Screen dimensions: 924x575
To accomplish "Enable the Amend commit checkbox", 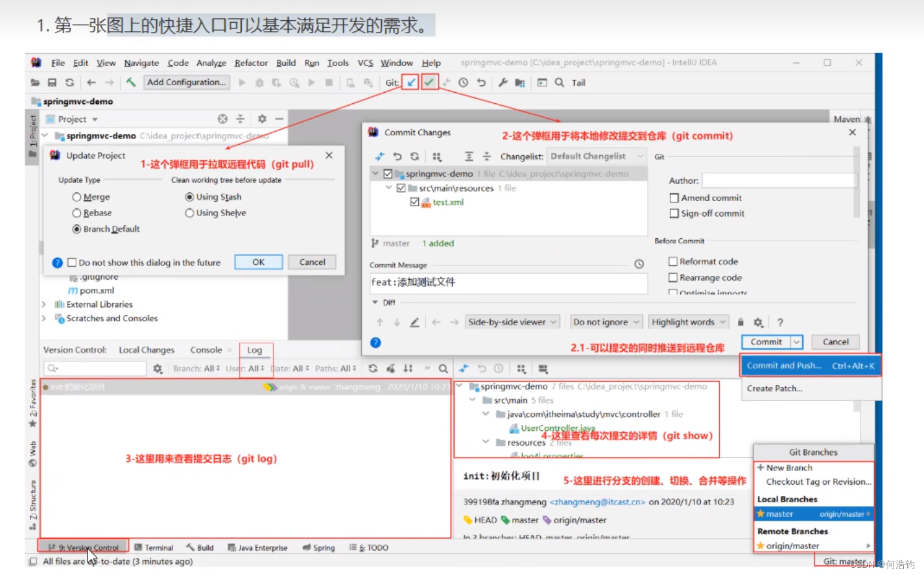I will tap(674, 198).
